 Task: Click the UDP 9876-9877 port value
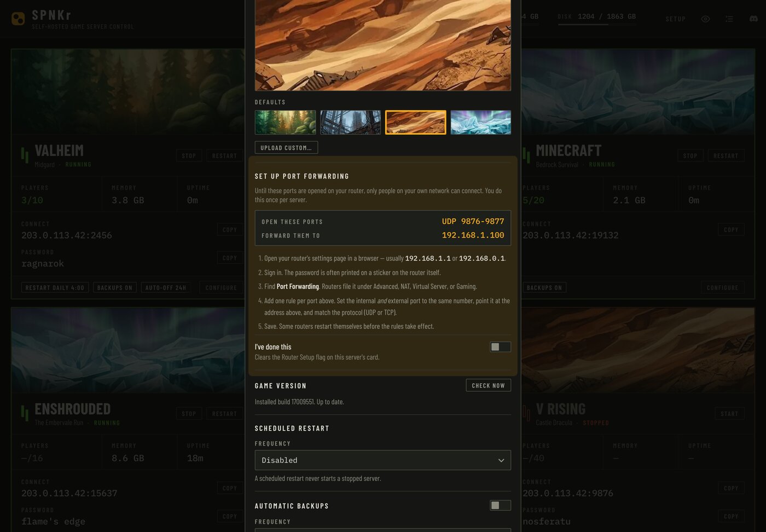(473, 221)
